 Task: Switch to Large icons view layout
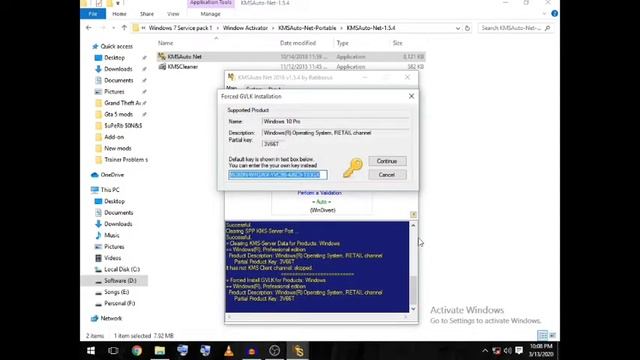pyautogui.click(x=552, y=336)
